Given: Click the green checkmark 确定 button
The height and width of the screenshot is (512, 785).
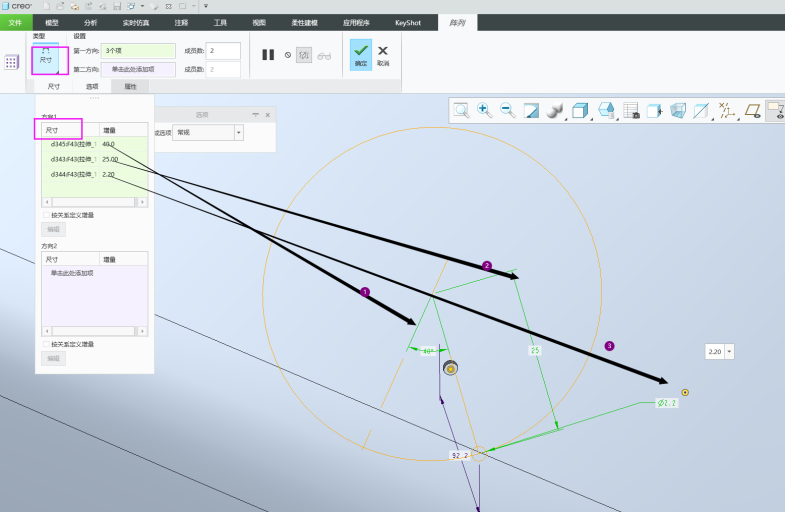Looking at the screenshot, I should 360,55.
